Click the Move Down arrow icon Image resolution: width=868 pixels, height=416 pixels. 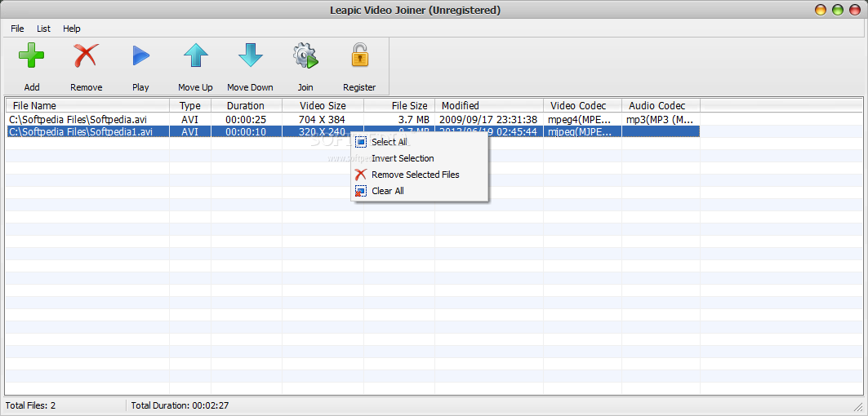click(x=250, y=55)
